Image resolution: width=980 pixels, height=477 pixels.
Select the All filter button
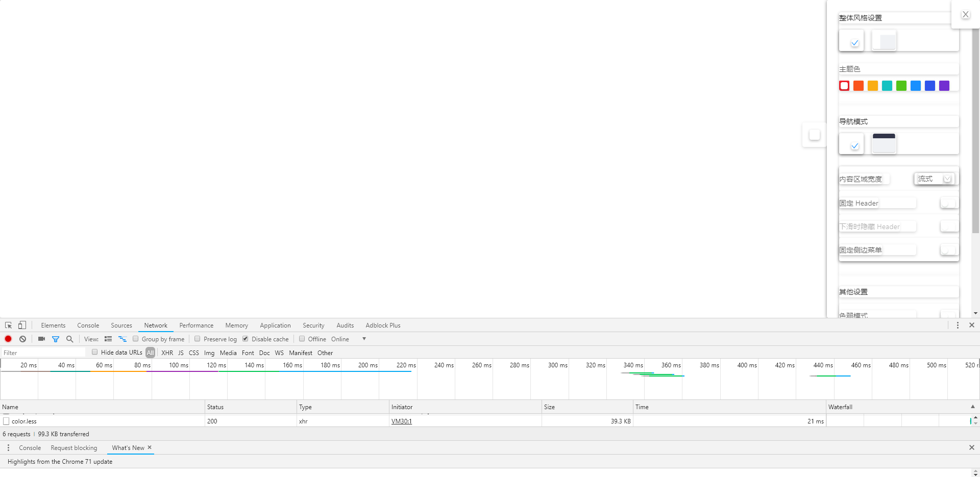[150, 353]
